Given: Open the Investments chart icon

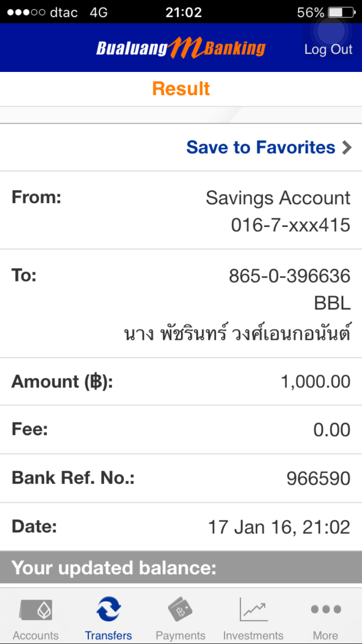Looking at the screenshot, I should point(253,610).
